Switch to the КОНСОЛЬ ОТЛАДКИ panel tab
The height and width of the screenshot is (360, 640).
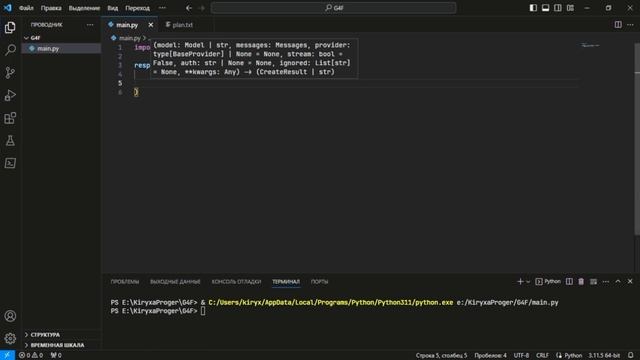tap(236, 282)
